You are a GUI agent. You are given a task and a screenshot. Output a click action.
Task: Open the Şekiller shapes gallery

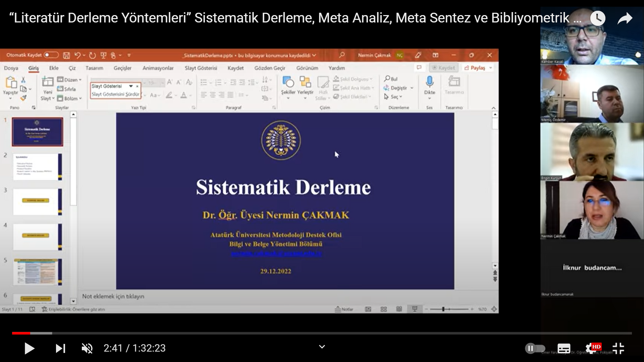[288, 86]
